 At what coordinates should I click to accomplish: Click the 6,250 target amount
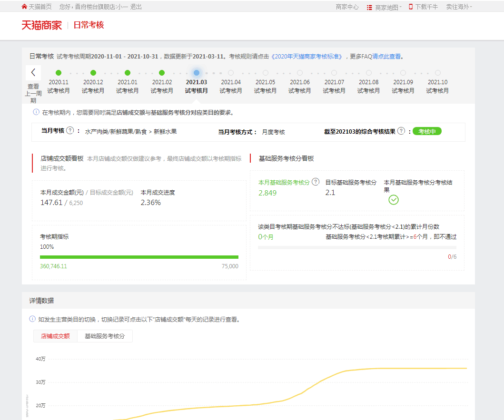click(x=76, y=203)
